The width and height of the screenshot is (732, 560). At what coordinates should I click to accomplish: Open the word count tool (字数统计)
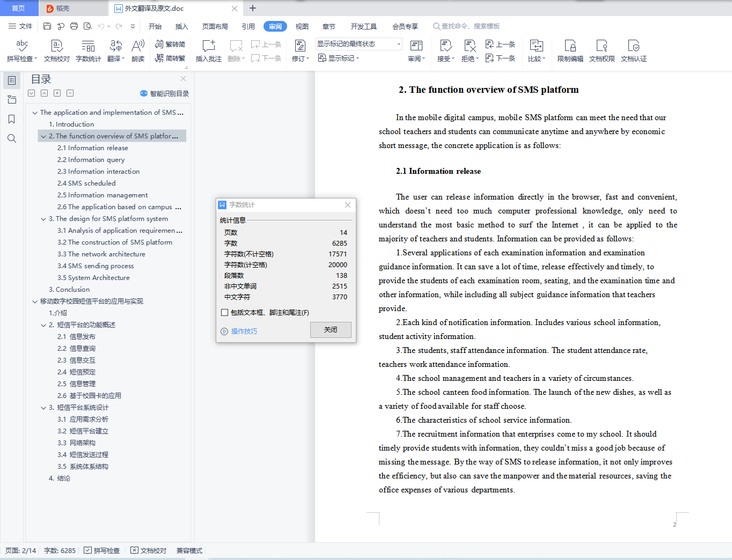point(88,51)
